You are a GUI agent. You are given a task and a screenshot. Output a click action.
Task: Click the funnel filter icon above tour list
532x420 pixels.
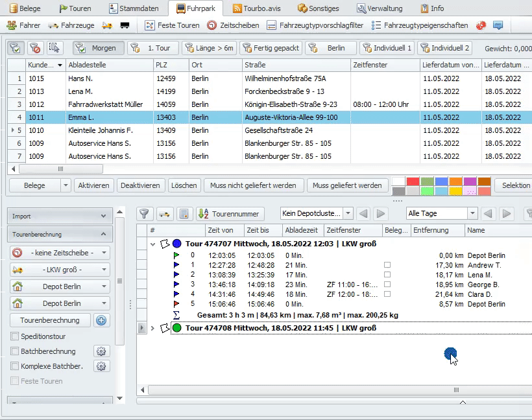point(144,213)
